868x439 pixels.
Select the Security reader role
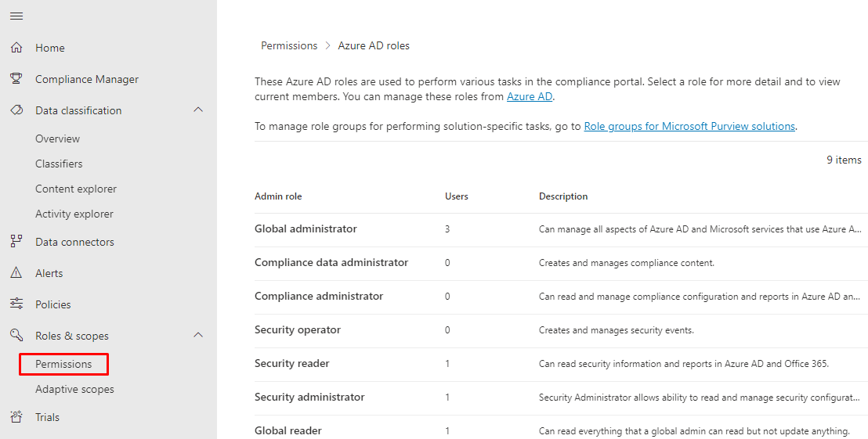point(292,364)
